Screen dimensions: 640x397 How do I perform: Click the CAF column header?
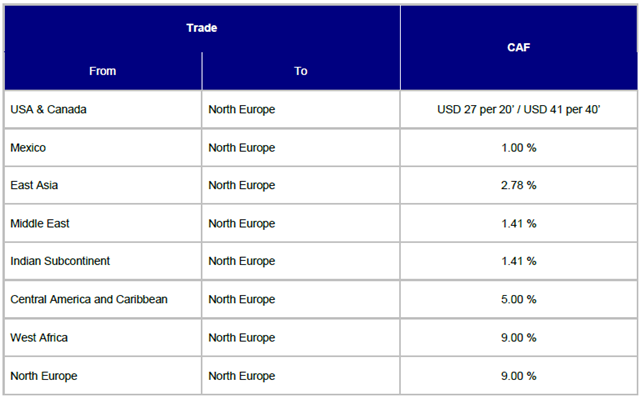(x=518, y=47)
